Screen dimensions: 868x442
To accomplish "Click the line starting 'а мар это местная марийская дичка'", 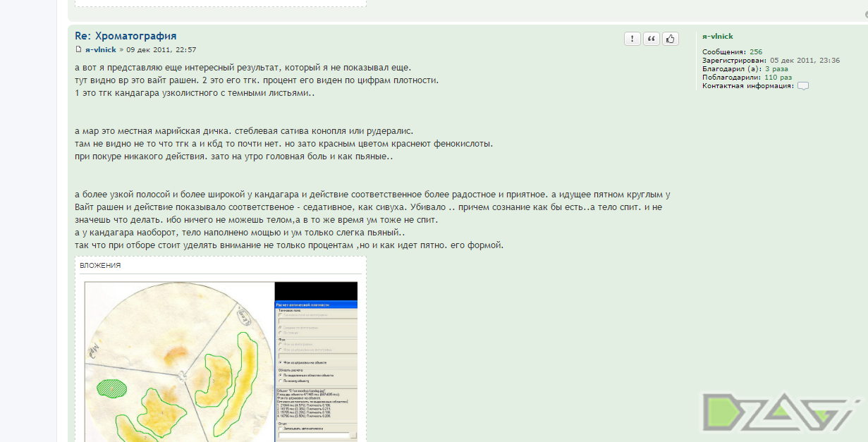I will (244, 131).
